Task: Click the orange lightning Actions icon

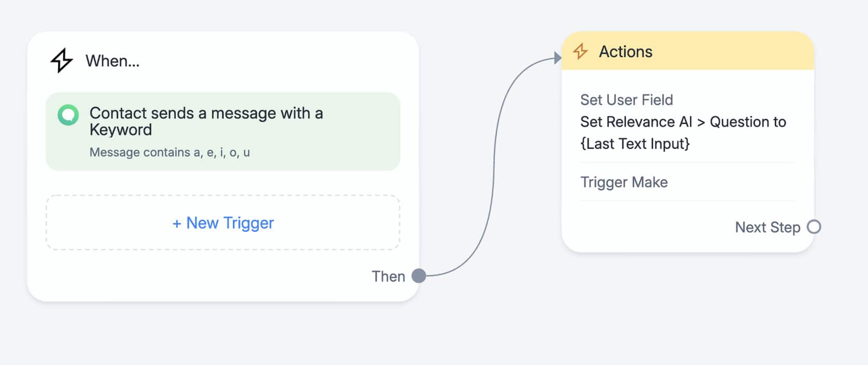Action: [x=580, y=51]
